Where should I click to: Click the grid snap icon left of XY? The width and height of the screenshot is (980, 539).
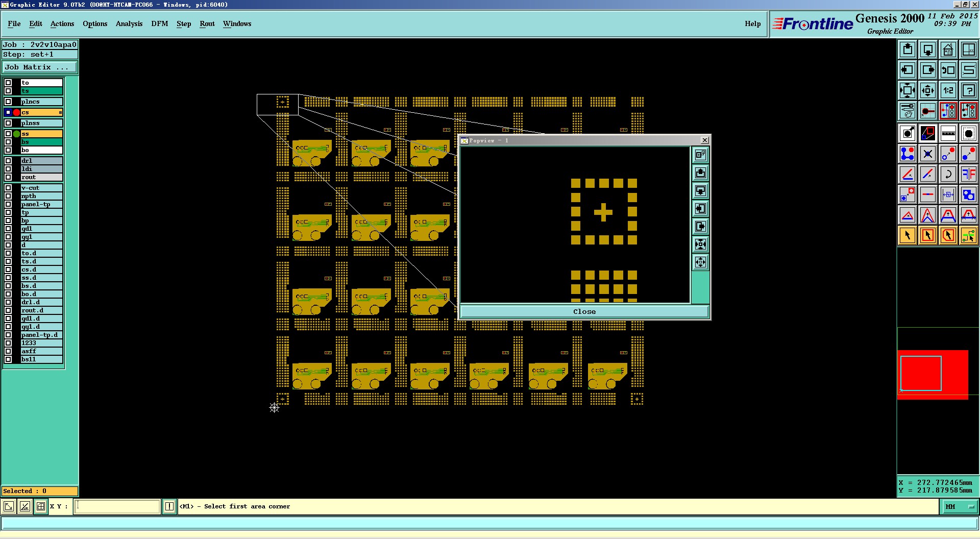pos(41,506)
